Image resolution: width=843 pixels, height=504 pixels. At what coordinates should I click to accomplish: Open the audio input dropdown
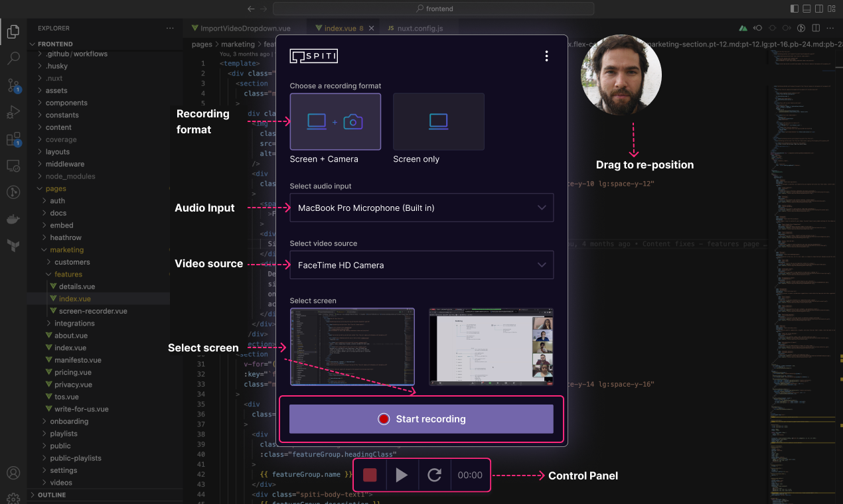click(x=421, y=208)
